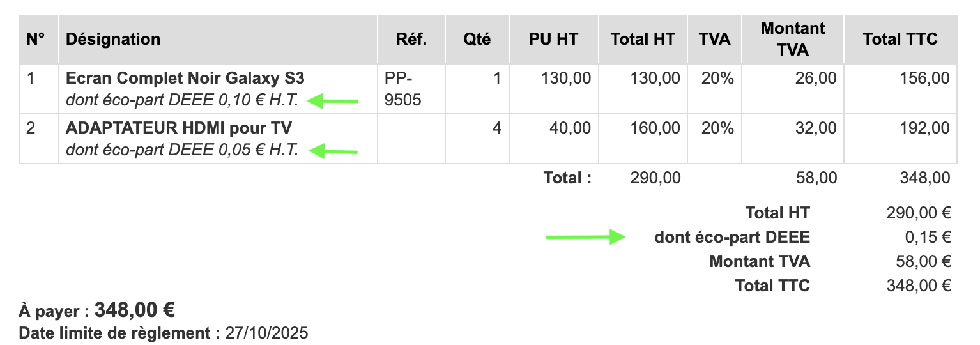Click the payment due date 27/10/2025

(267, 333)
